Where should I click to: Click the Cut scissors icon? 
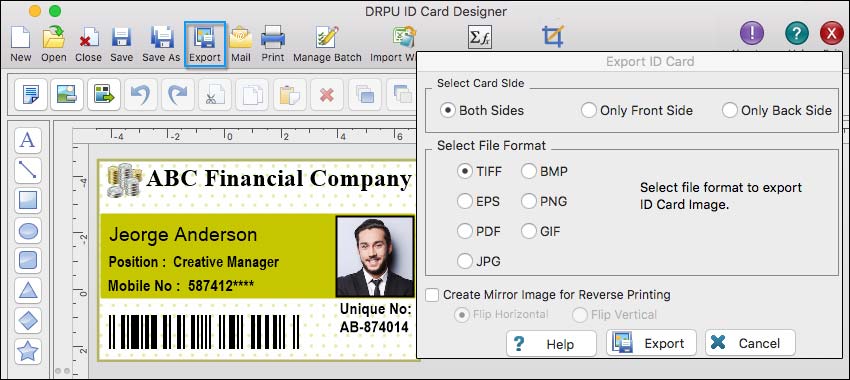[215, 95]
